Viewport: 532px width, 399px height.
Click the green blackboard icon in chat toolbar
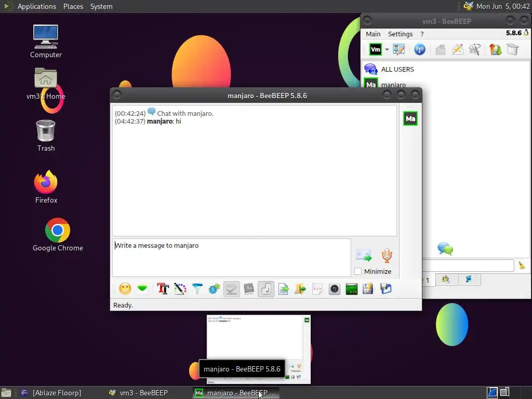(352, 289)
